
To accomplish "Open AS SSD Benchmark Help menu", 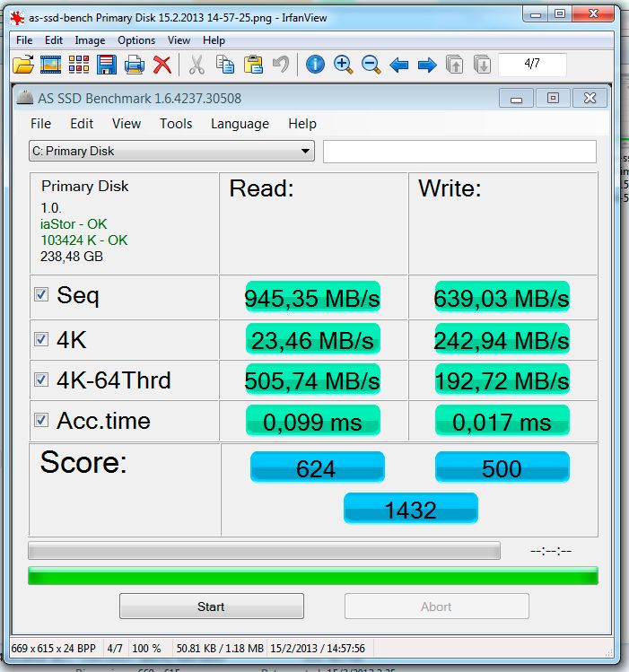I will pyautogui.click(x=302, y=124).
